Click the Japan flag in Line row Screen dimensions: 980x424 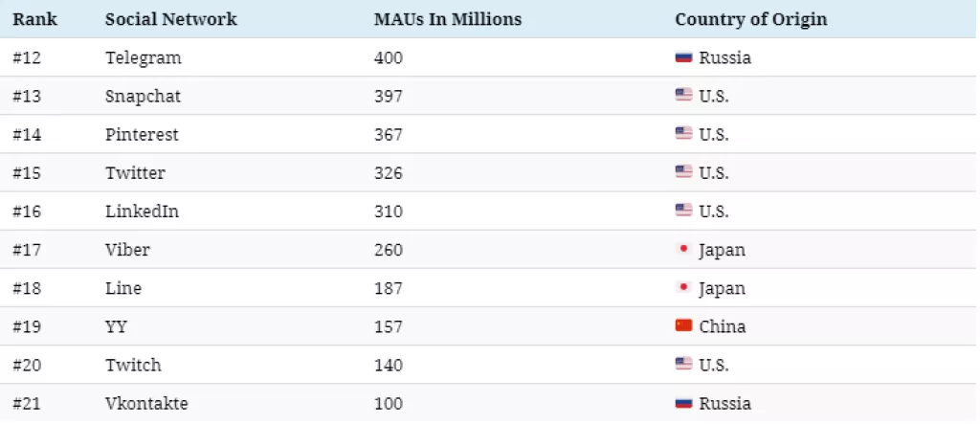coord(683,288)
